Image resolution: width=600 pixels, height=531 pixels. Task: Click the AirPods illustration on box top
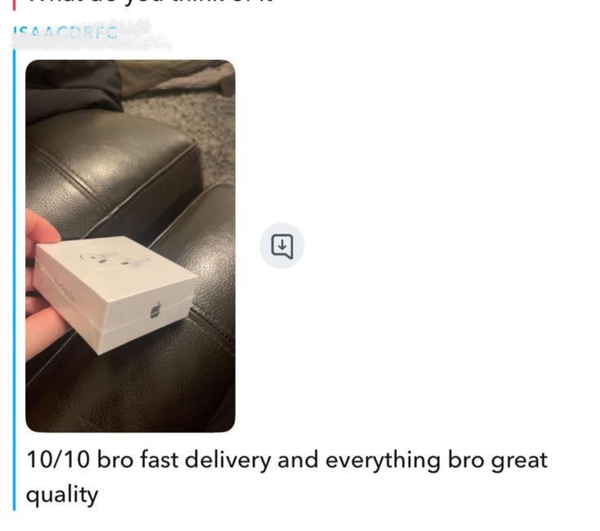click(114, 257)
